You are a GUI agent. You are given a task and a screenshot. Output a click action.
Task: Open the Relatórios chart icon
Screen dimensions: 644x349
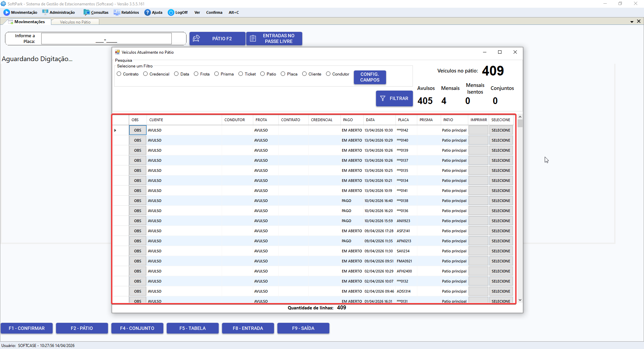point(117,12)
